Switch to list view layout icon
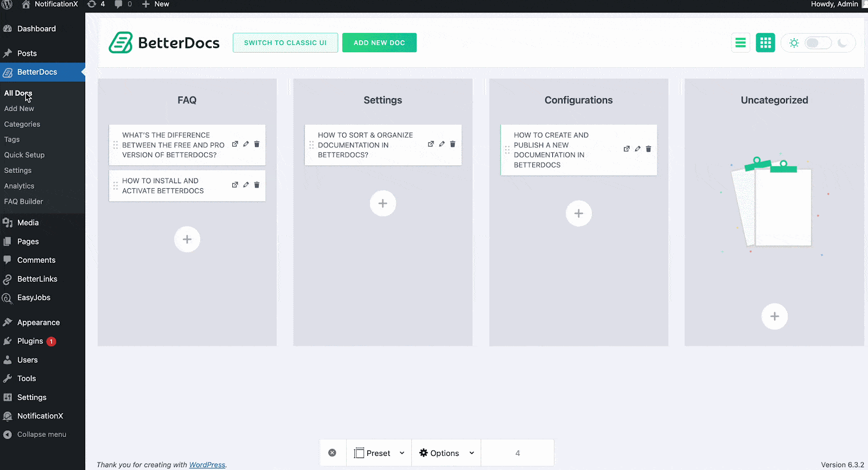 741,43
